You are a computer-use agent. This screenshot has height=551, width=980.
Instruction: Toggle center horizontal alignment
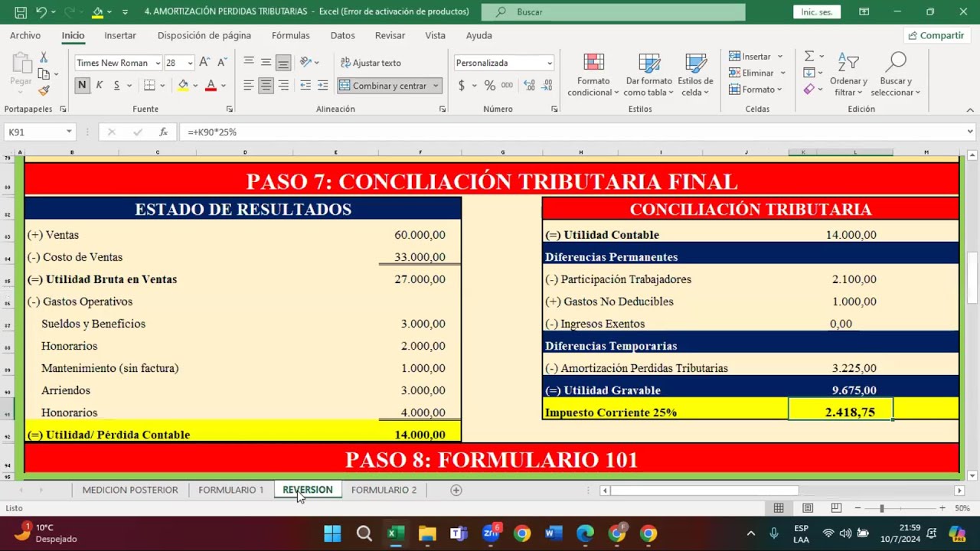[x=266, y=86]
